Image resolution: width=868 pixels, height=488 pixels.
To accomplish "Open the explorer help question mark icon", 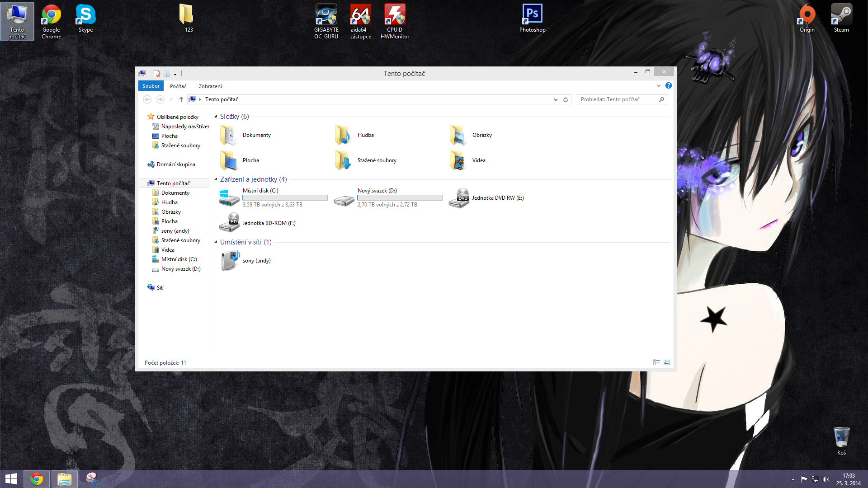I will (x=668, y=86).
